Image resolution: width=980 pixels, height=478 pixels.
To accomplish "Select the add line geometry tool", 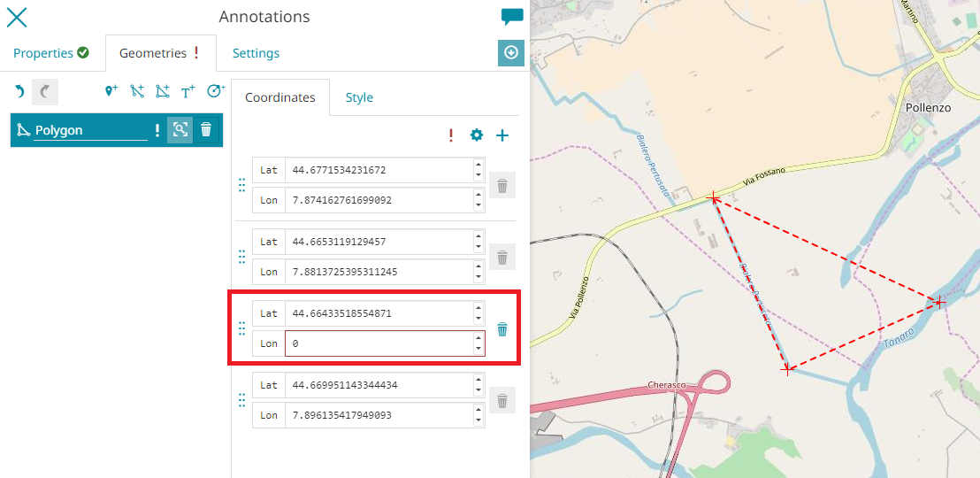I will pyautogui.click(x=137, y=90).
